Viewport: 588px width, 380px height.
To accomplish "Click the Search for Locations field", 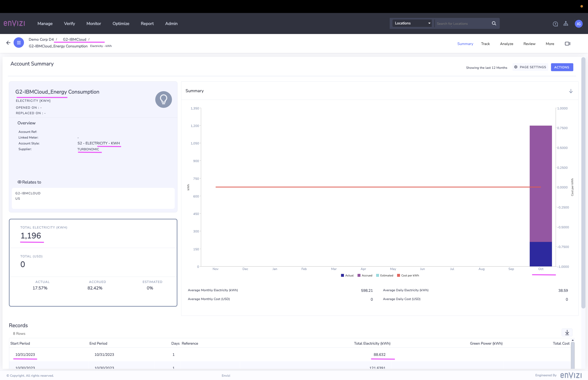I will (x=461, y=23).
